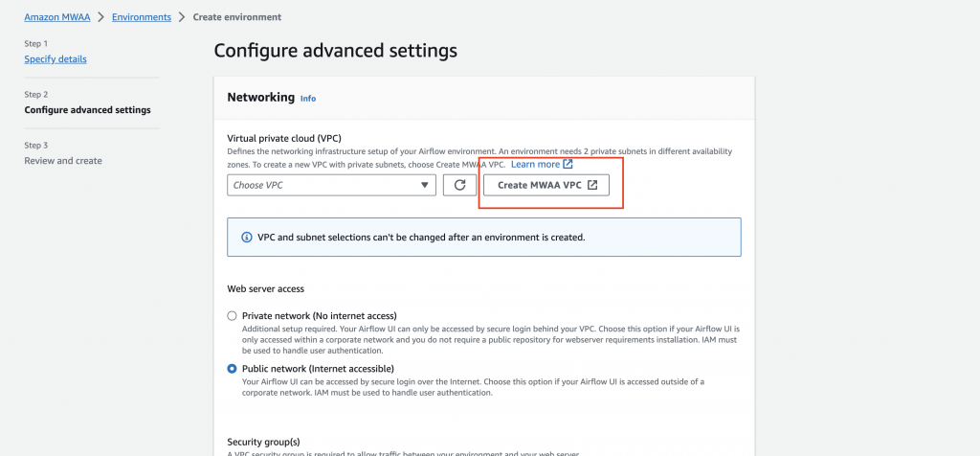Click the Security group(s) heading

click(264, 442)
